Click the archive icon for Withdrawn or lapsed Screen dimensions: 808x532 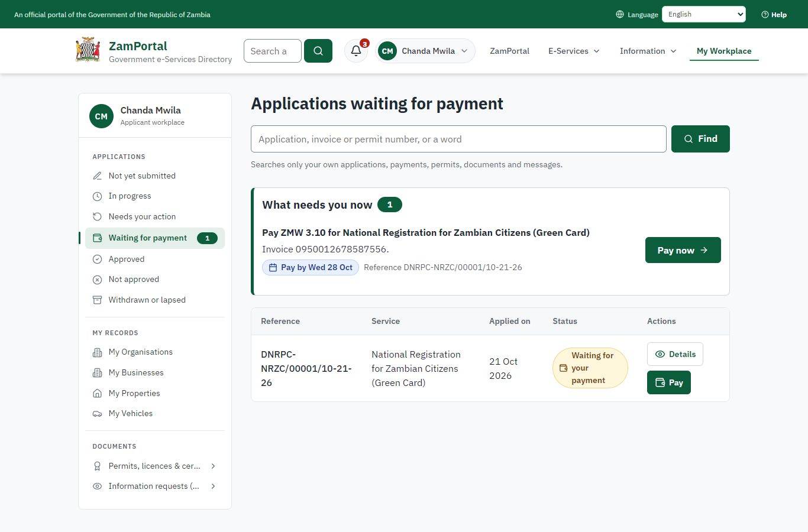98,300
